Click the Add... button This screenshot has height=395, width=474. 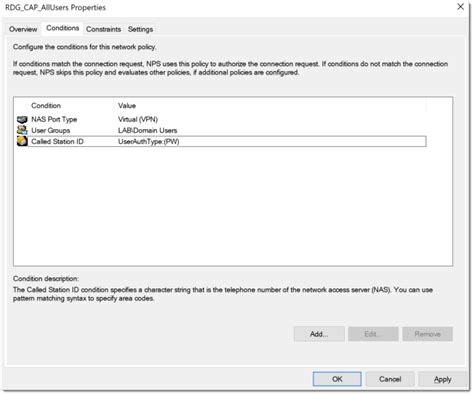(319, 334)
